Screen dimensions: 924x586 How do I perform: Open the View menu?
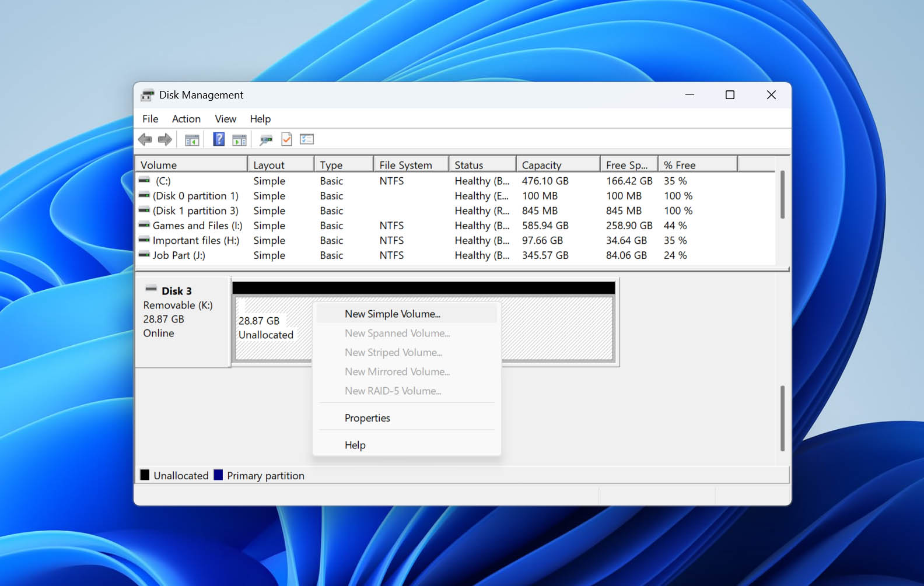click(x=225, y=119)
